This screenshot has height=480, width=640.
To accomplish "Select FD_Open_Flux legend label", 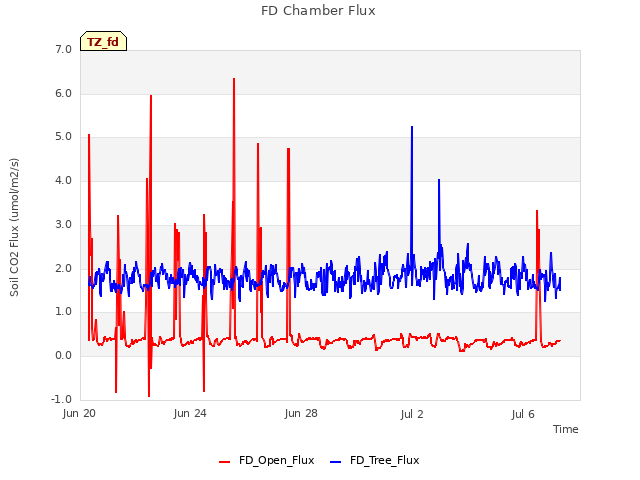I will (276, 460).
